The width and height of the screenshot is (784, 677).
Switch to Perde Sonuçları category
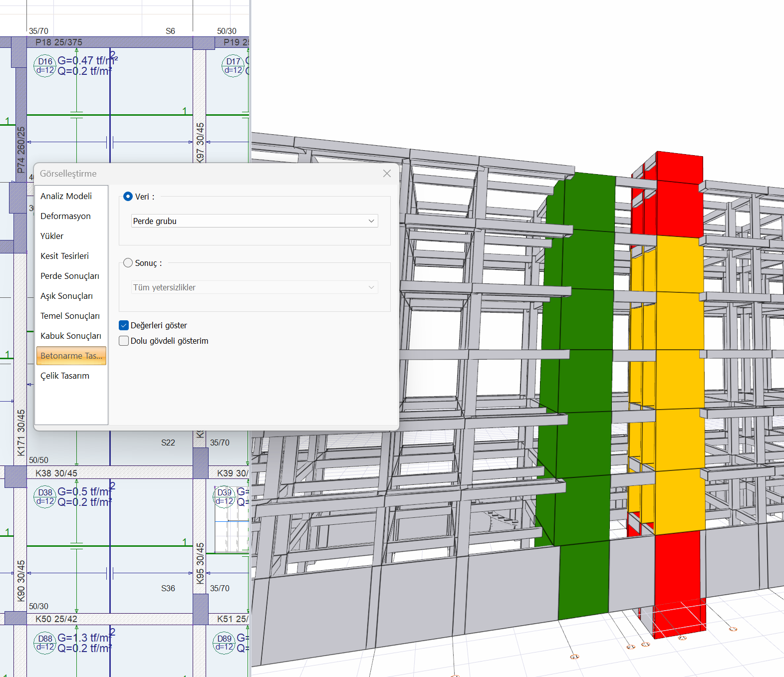(70, 276)
